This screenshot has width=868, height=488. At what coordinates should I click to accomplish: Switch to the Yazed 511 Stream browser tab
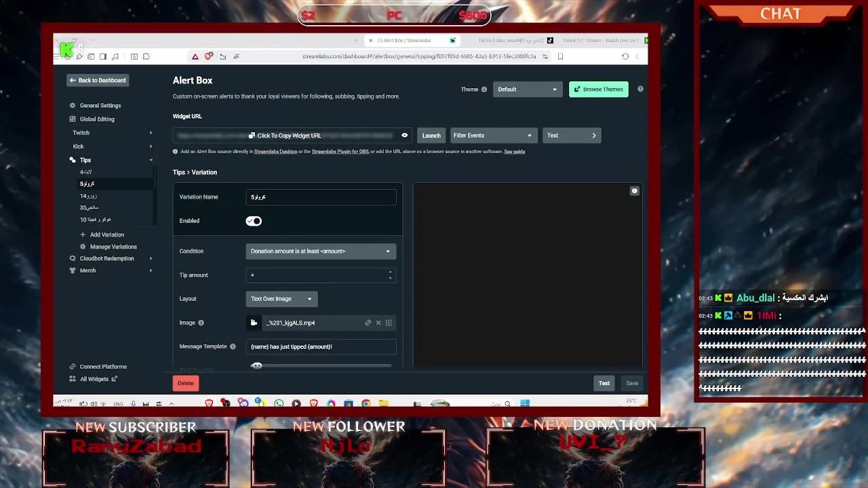(x=602, y=41)
